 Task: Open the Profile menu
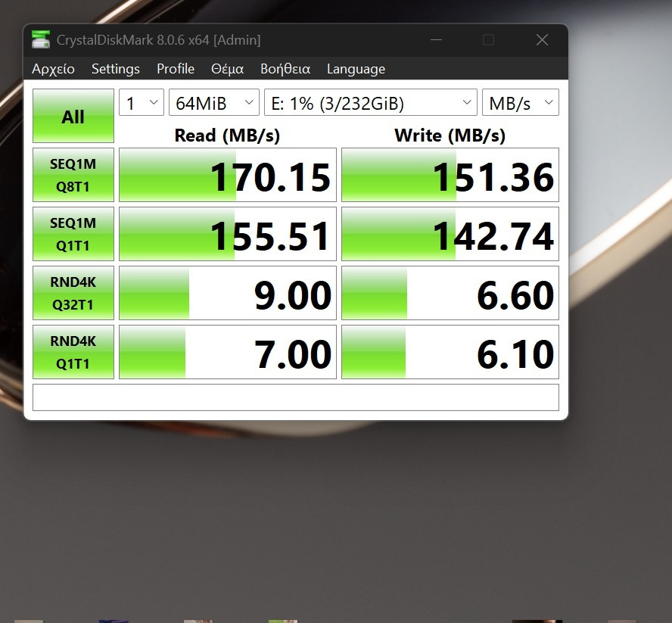click(x=176, y=69)
